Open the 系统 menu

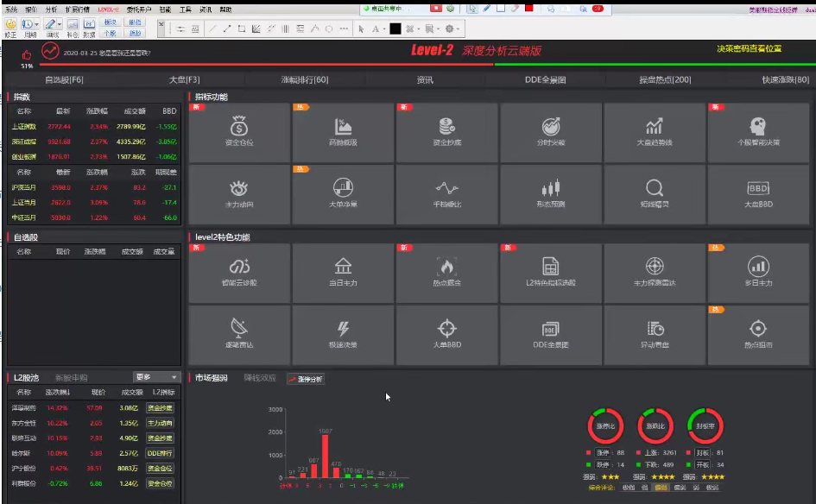[11, 9]
